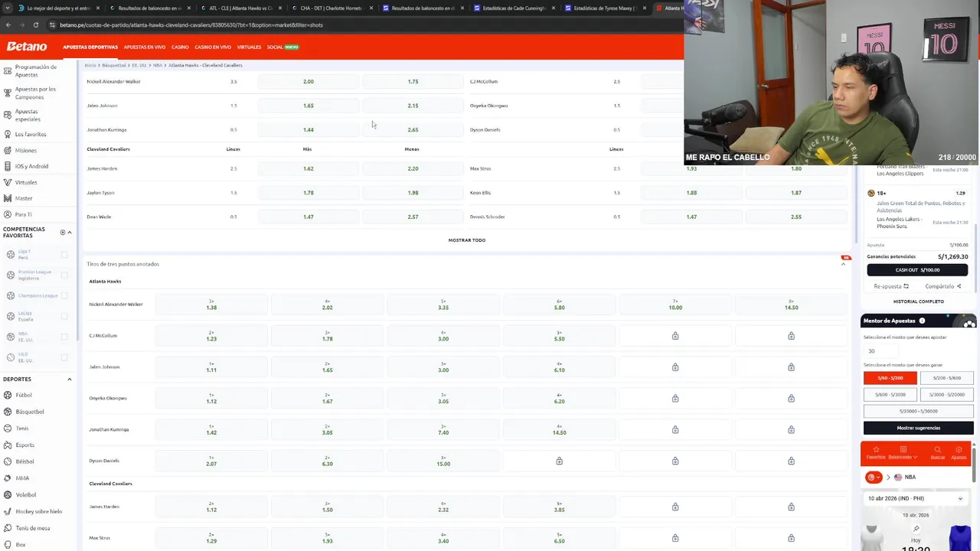Select Tenis de mesa icon
The width and height of the screenshot is (980, 551).
coord(7,528)
